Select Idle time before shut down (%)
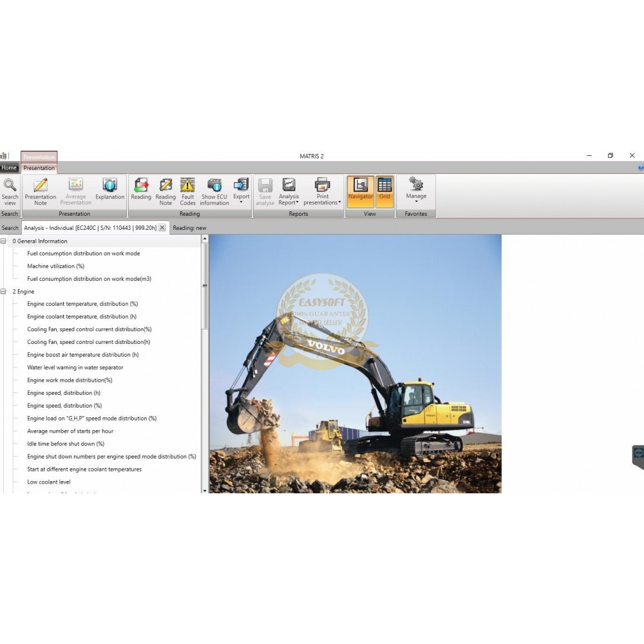The image size is (644, 644). tap(66, 444)
